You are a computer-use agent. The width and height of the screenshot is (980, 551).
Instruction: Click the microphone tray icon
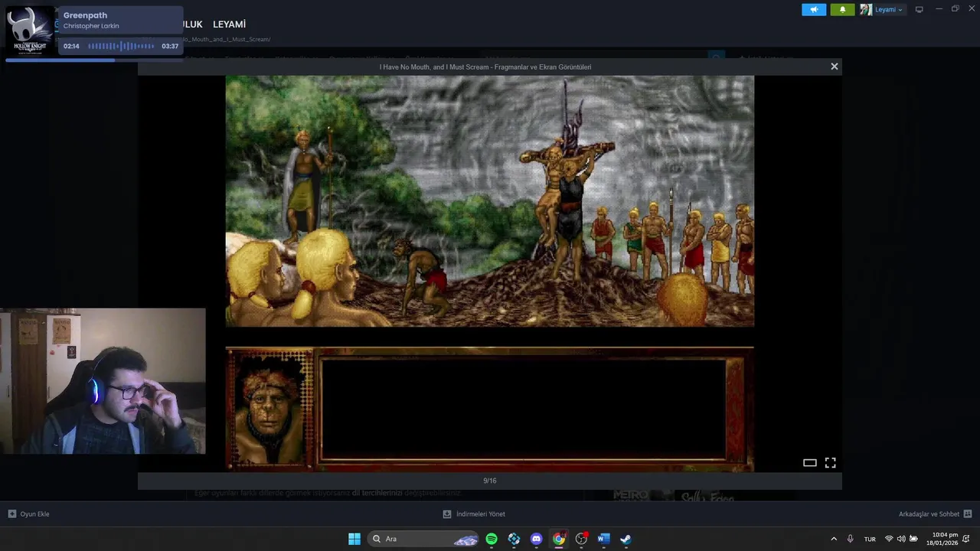[850, 539]
